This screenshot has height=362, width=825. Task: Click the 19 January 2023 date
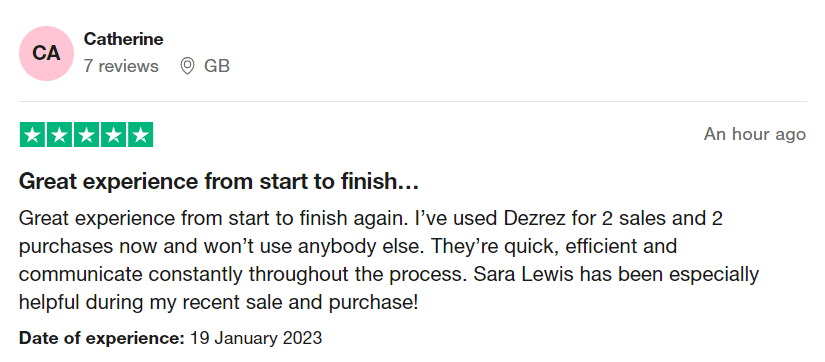pos(256,337)
